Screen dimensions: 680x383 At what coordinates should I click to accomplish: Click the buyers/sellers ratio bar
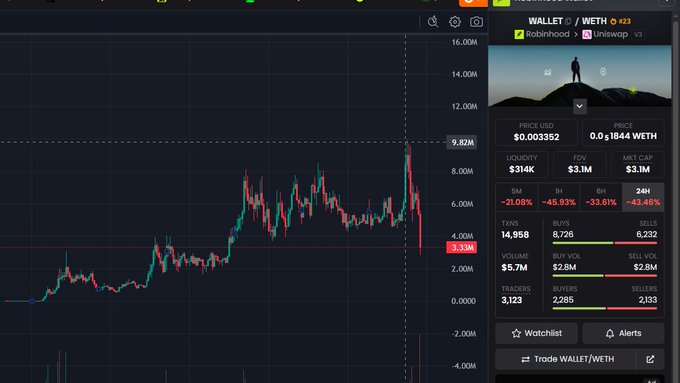click(x=605, y=308)
